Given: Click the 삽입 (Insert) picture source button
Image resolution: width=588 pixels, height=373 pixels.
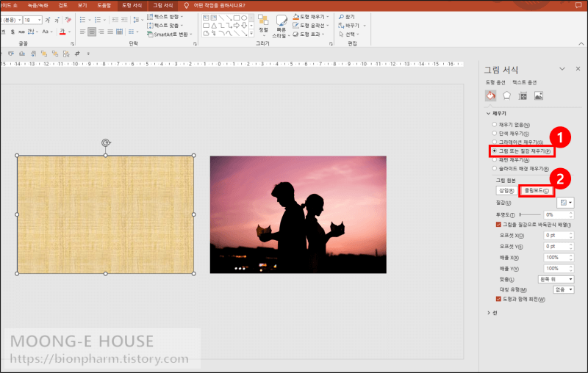Looking at the screenshot, I should 506,191.
